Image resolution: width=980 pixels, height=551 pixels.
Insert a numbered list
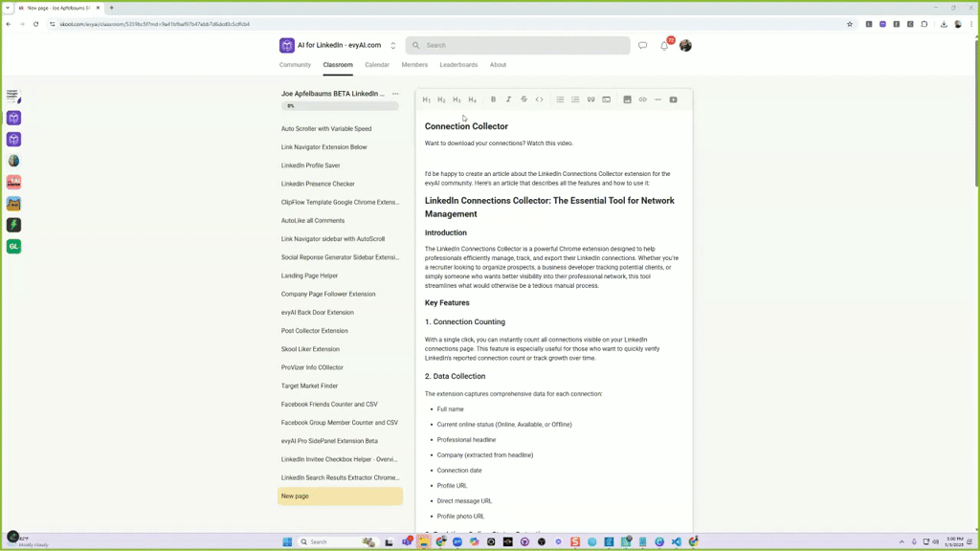[x=575, y=99]
